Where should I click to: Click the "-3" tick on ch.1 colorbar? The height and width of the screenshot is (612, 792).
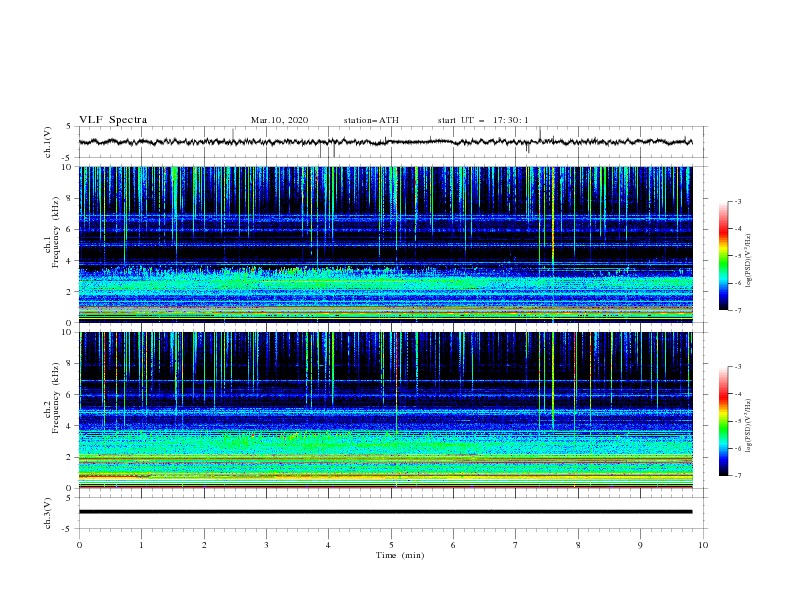[x=737, y=201]
